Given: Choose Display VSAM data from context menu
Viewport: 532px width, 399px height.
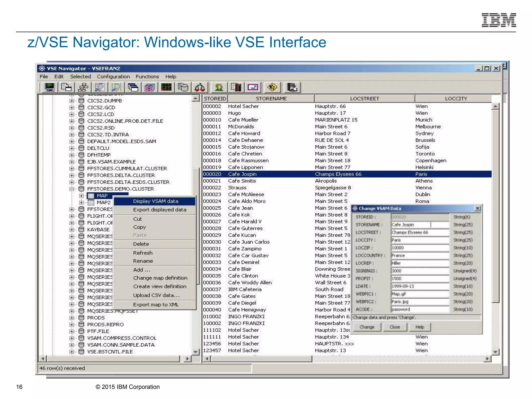Looking at the screenshot, I should point(155,201).
